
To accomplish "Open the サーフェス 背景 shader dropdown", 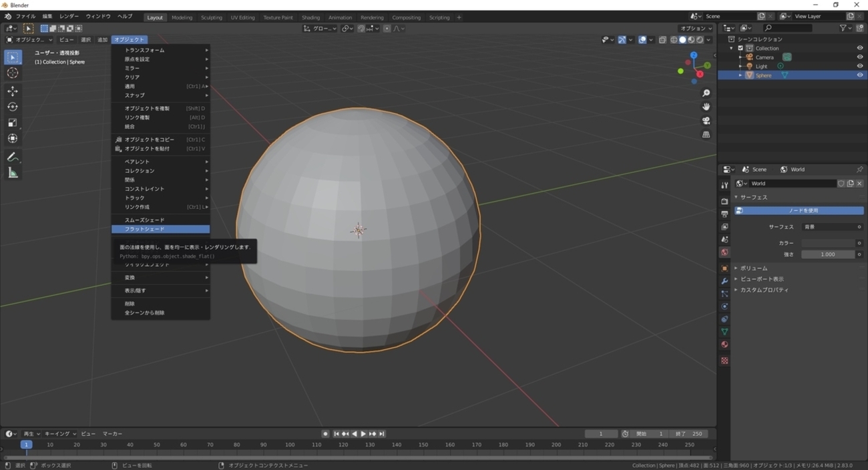I will click(x=832, y=227).
